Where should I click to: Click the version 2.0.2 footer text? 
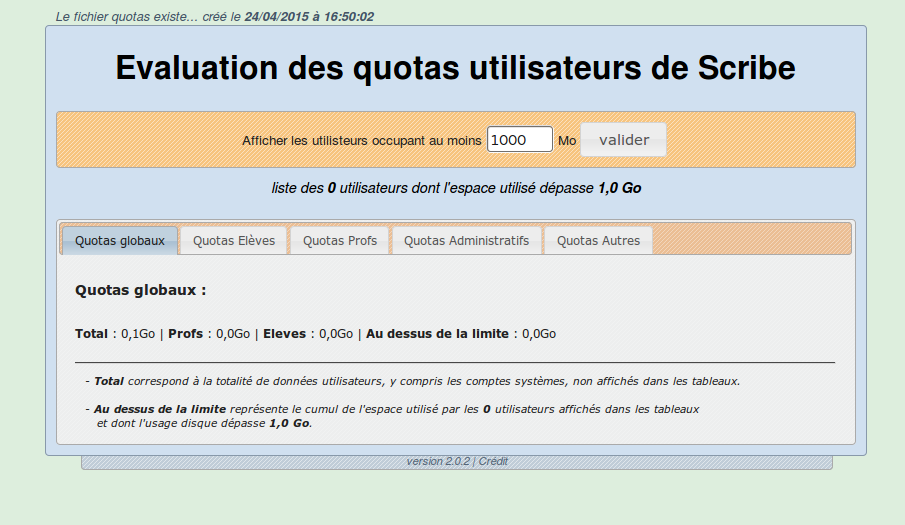[438, 462]
